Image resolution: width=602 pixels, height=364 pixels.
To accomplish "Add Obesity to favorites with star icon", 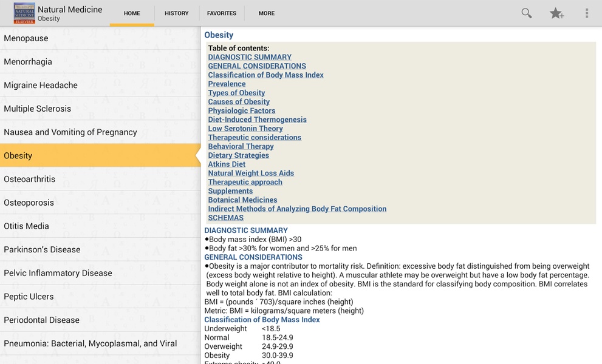I will pyautogui.click(x=556, y=13).
